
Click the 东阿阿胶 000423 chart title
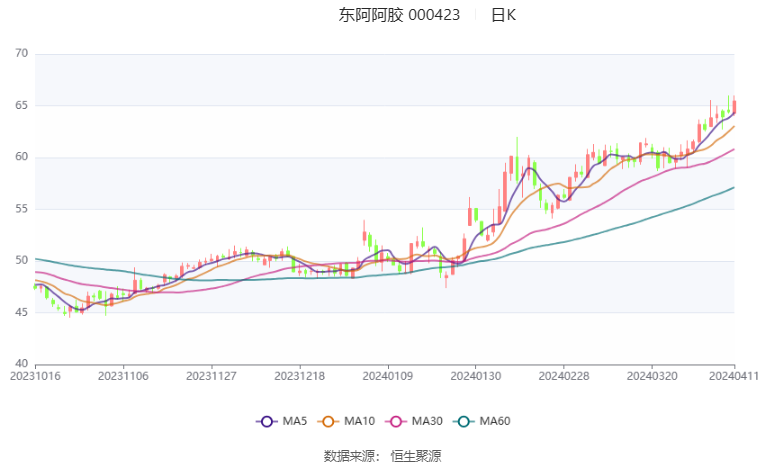click(x=399, y=15)
